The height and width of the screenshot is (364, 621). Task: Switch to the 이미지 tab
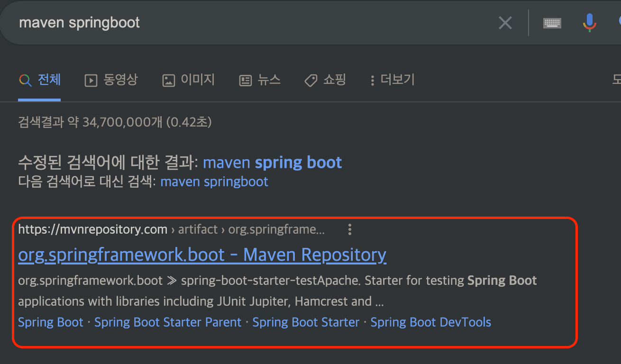(x=188, y=80)
